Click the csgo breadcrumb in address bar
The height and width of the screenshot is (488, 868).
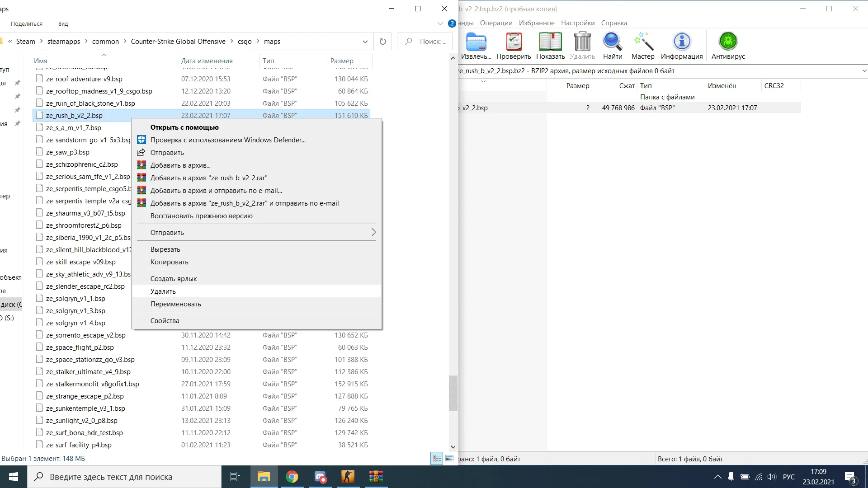tap(245, 42)
